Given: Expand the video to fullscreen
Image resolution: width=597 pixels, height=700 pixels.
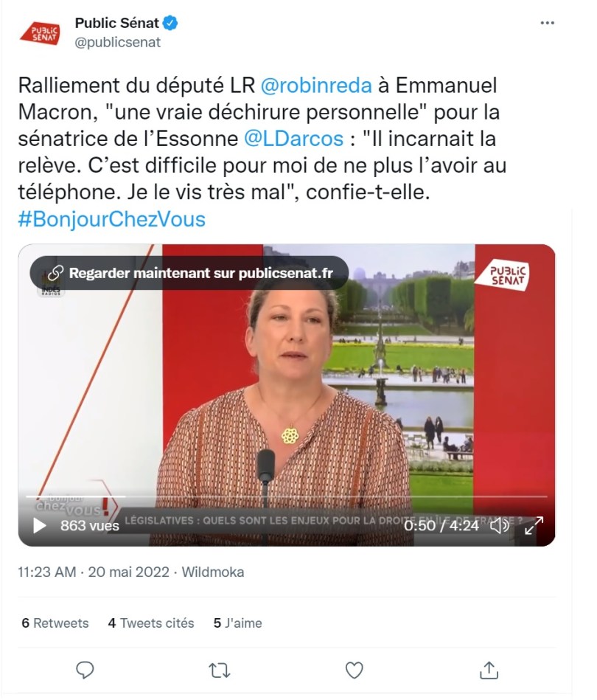Looking at the screenshot, I should (x=534, y=525).
